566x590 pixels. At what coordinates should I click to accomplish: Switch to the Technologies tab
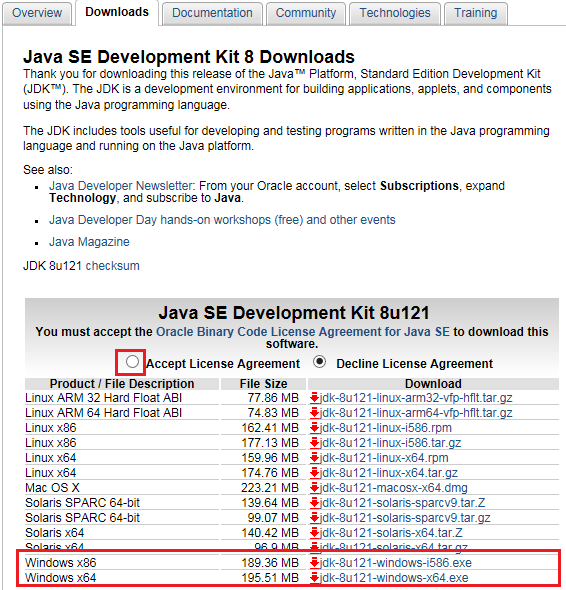(395, 13)
